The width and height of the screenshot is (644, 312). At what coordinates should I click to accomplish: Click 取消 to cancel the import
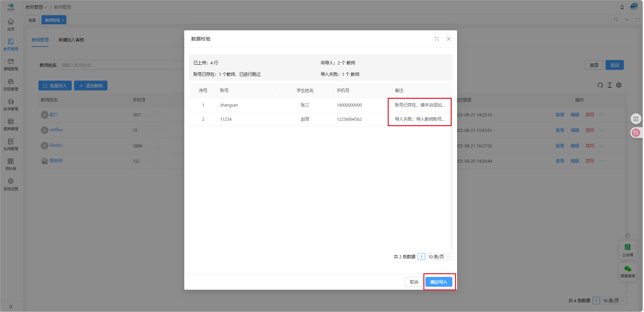(414, 282)
